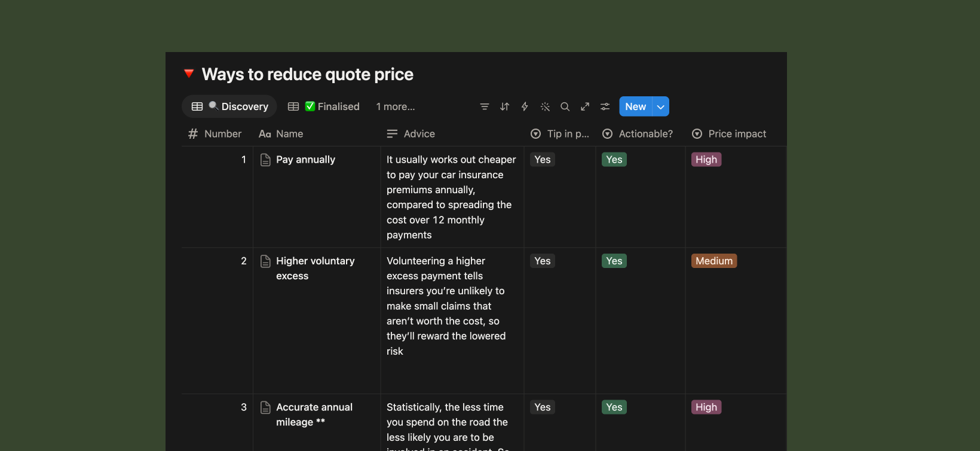Open the 'Pay annually' page
Image resolution: width=980 pixels, height=451 pixels.
(x=305, y=160)
